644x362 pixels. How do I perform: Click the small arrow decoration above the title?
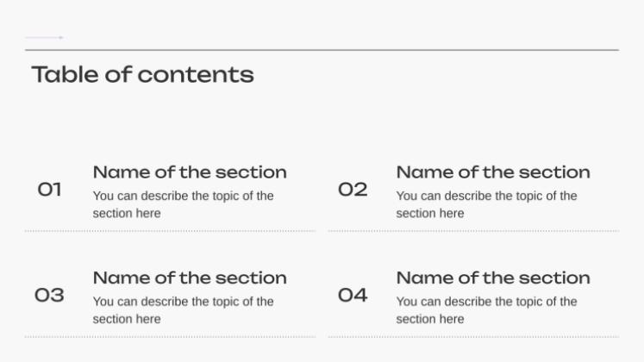[x=44, y=38]
